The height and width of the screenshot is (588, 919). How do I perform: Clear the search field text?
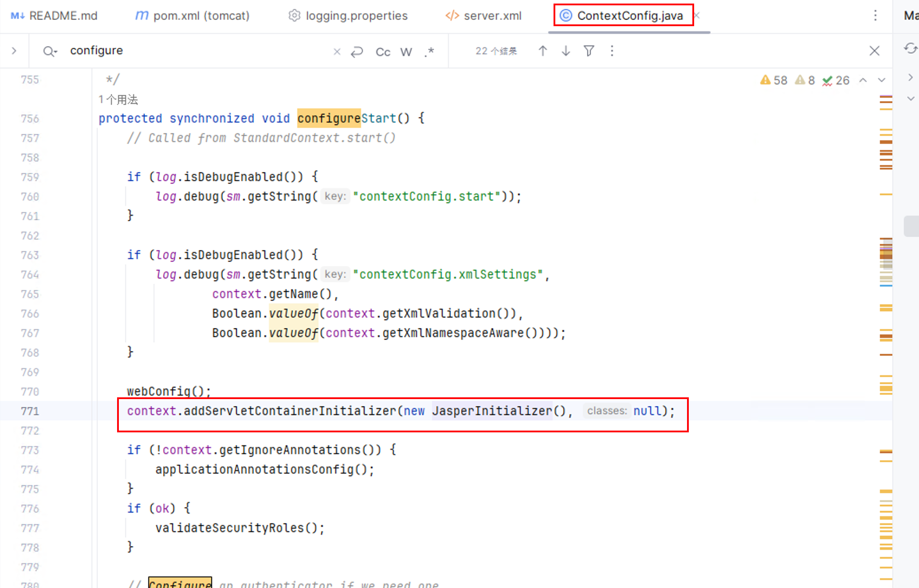coord(337,51)
